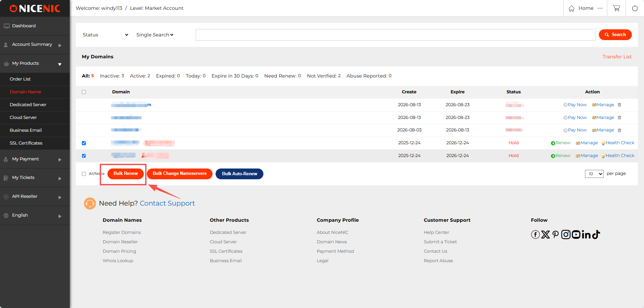644x308 pixels.
Task: Open Whois Lookup footer link
Action: tap(118, 261)
